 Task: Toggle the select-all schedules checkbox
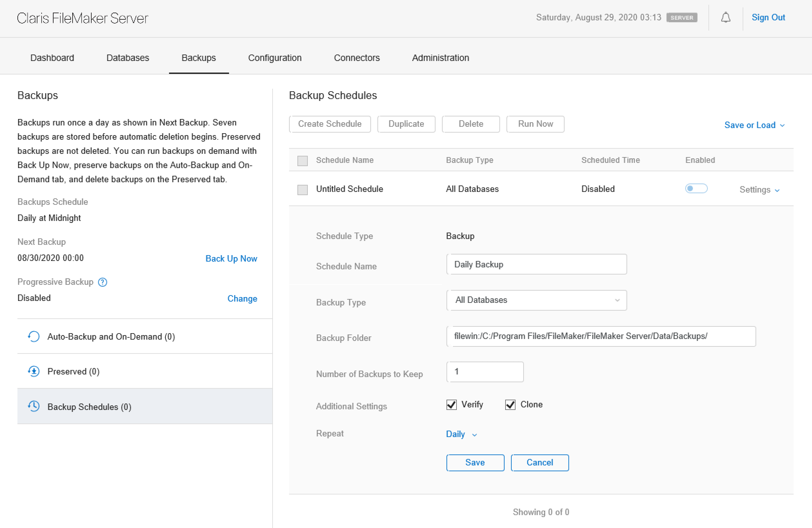[x=302, y=161]
